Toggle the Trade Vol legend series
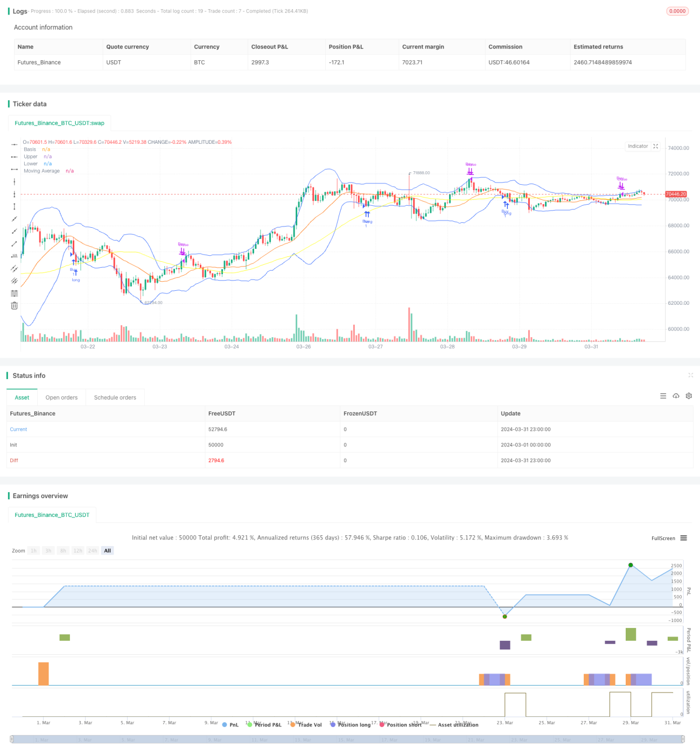Viewport: 700px width, 755px height. click(306, 725)
